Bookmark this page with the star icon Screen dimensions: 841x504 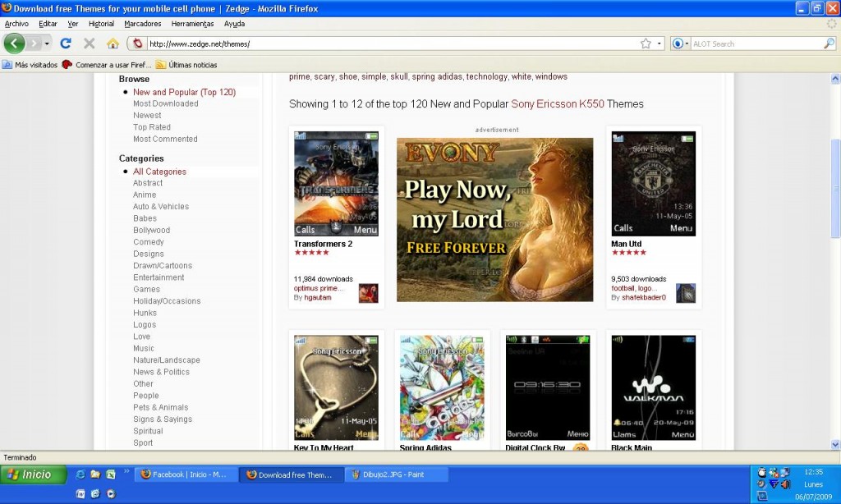646,44
